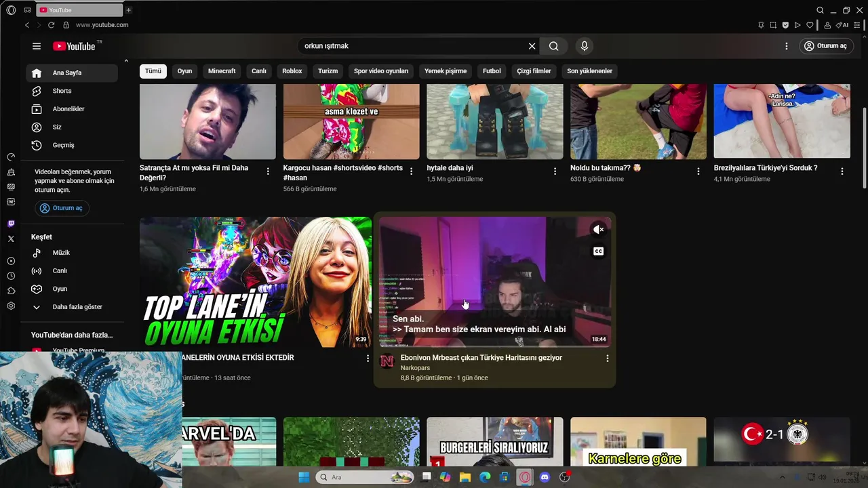868x488 pixels.
Task: Take a snapshot with dashed-square icon
Action: click(773, 25)
